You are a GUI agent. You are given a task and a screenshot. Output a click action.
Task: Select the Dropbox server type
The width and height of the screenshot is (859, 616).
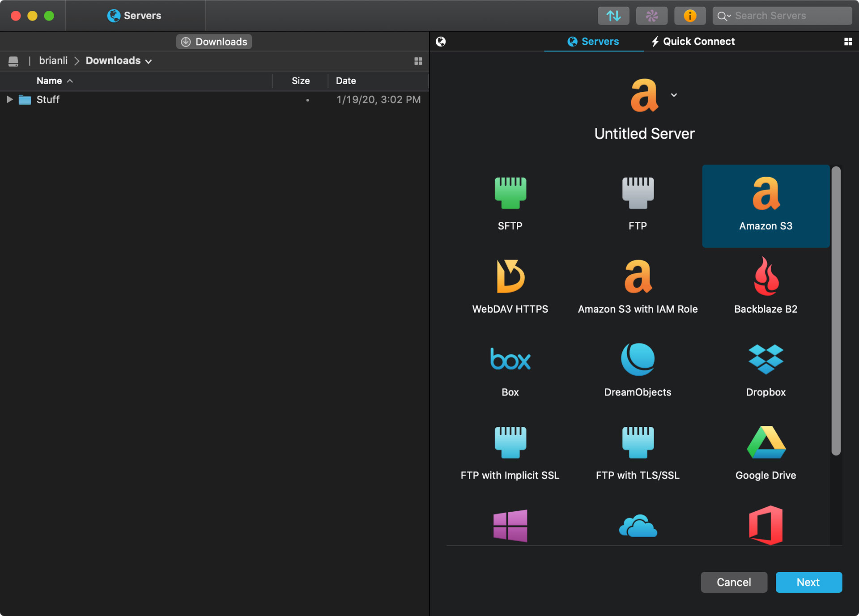pos(765,370)
